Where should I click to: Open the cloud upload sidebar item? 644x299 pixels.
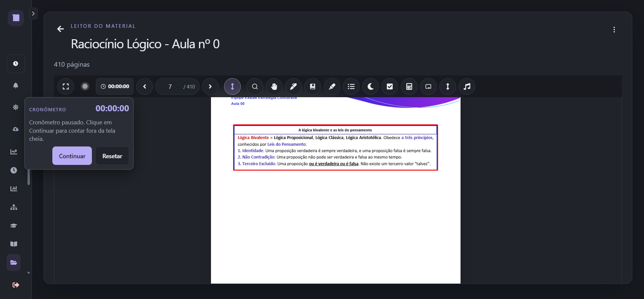point(16,129)
